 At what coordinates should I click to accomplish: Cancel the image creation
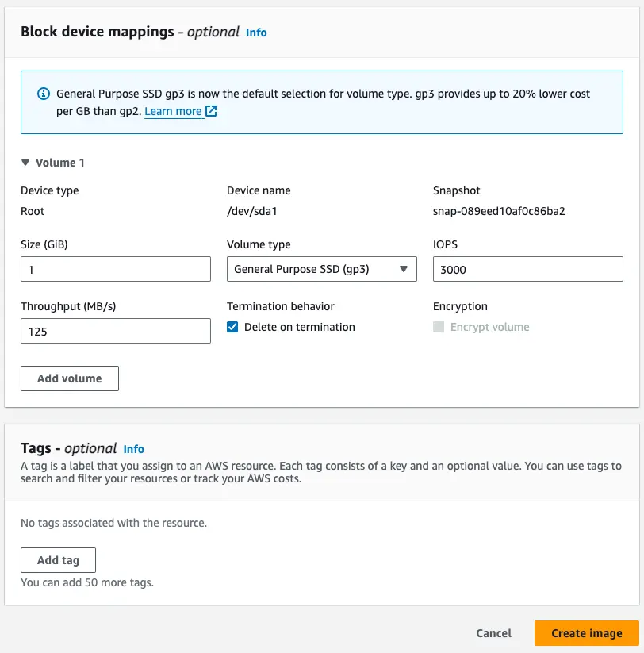[494, 633]
